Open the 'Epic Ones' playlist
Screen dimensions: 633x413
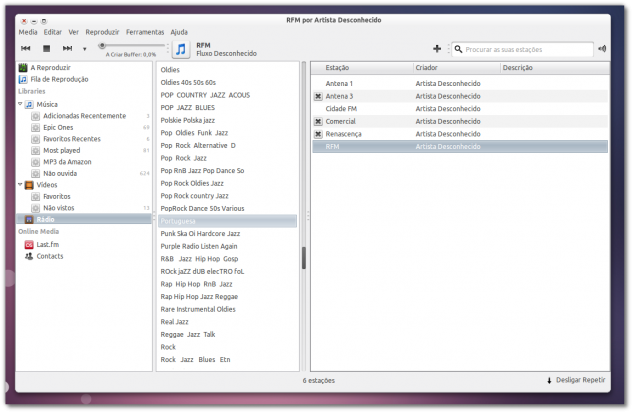[58, 127]
